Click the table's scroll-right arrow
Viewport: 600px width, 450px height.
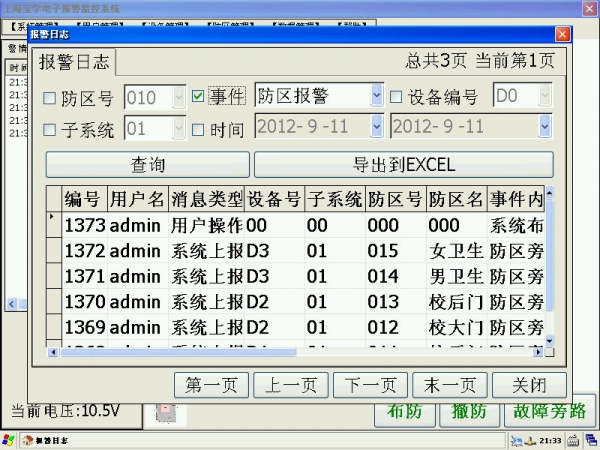pyautogui.click(x=540, y=352)
